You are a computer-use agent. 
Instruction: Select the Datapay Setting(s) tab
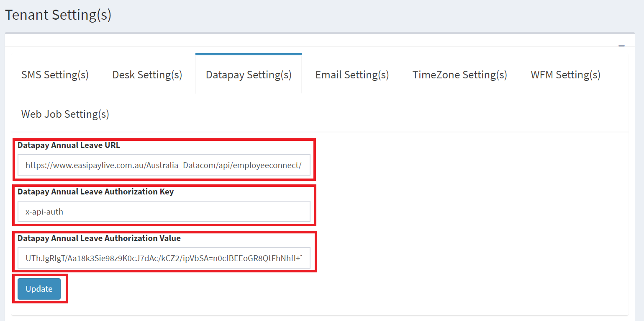[248, 74]
